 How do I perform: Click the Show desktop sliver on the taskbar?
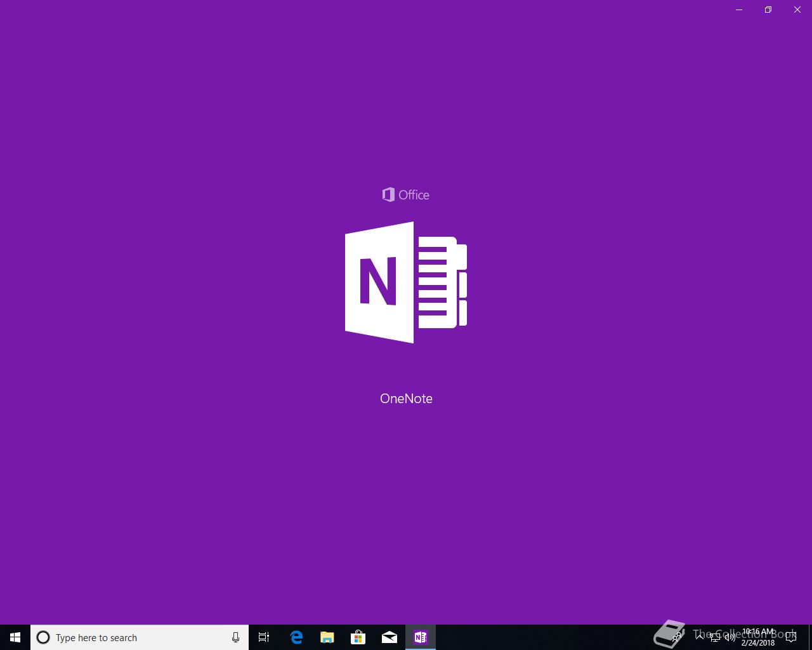pos(810,637)
